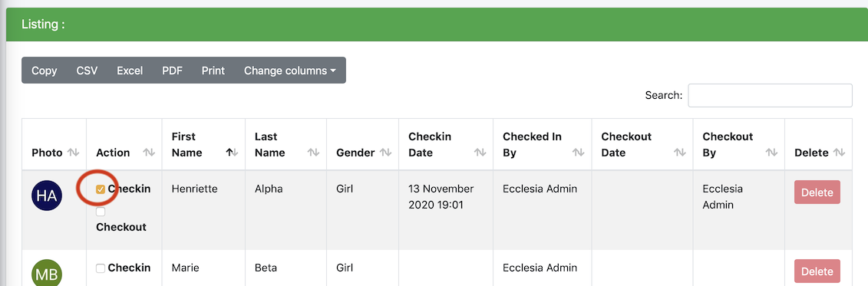Image resolution: width=868 pixels, height=286 pixels.
Task: Tick Henriette's Checkout checkbox
Action: pos(101,212)
